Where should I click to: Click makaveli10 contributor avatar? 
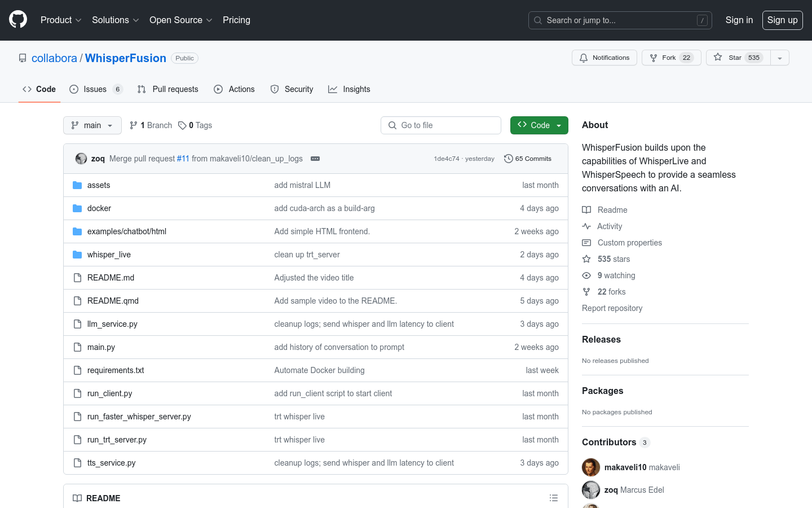coord(591,467)
